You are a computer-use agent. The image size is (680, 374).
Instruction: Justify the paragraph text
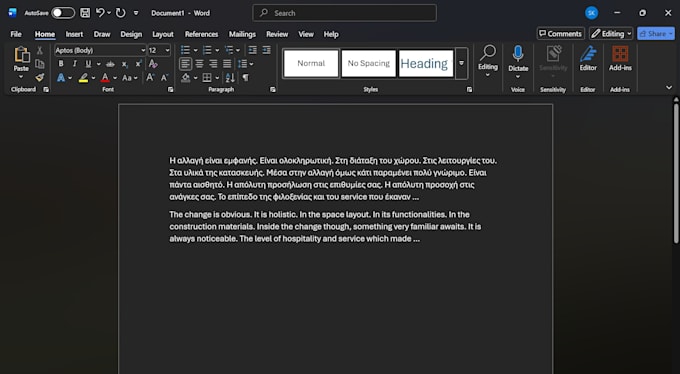[x=227, y=64]
